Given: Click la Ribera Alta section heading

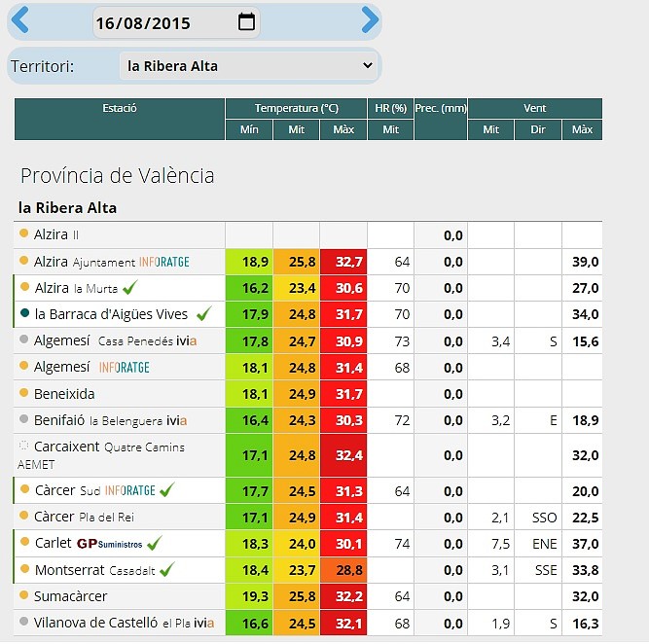Looking at the screenshot, I should coord(67,208).
